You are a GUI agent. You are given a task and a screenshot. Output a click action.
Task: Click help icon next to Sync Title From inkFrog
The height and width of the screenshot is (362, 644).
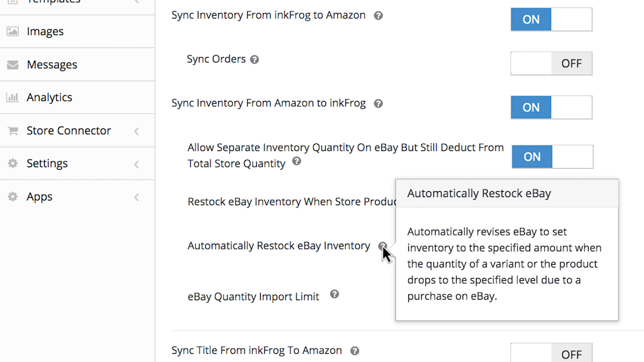click(355, 351)
